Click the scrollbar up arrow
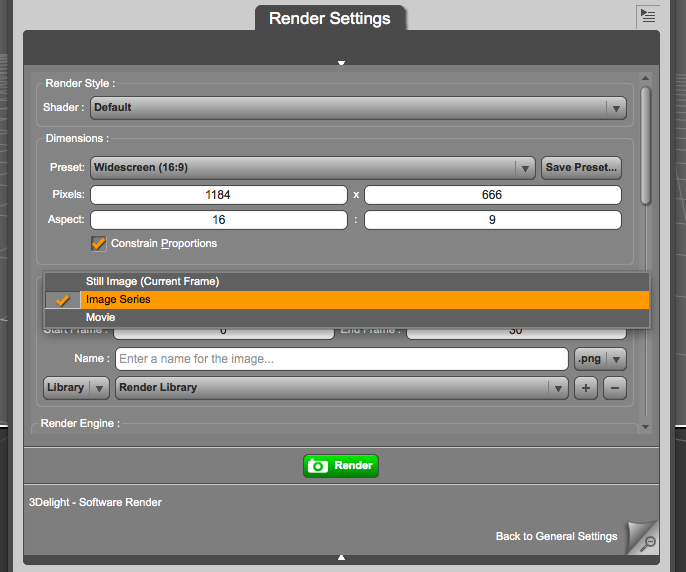The image size is (686, 572). [x=645, y=78]
